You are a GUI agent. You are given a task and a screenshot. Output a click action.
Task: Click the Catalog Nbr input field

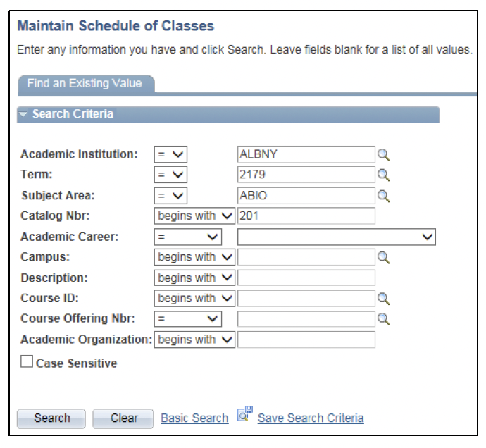click(x=306, y=216)
